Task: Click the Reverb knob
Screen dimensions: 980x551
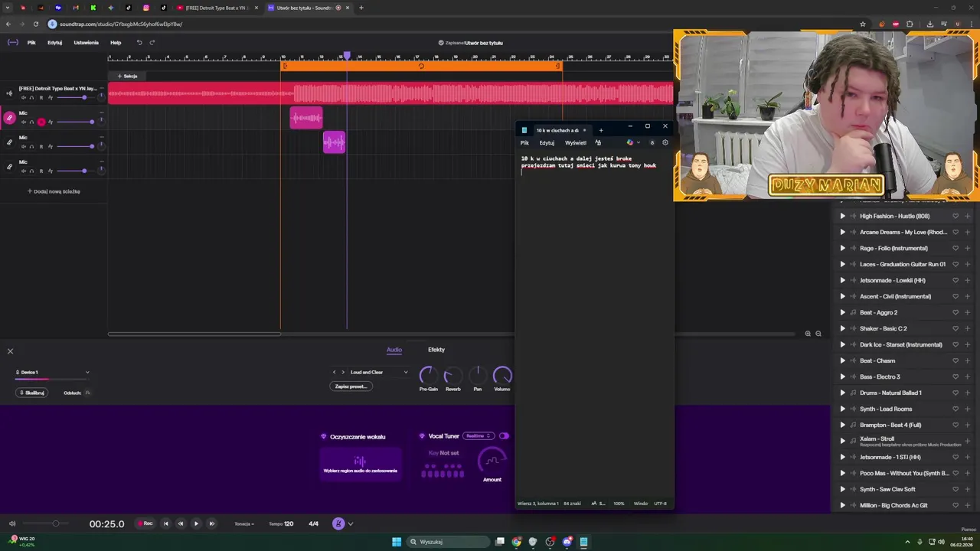Action: (x=453, y=375)
